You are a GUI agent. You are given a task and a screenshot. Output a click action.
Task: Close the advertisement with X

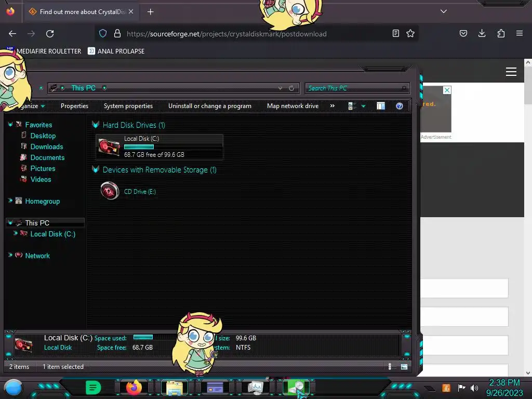click(x=447, y=90)
